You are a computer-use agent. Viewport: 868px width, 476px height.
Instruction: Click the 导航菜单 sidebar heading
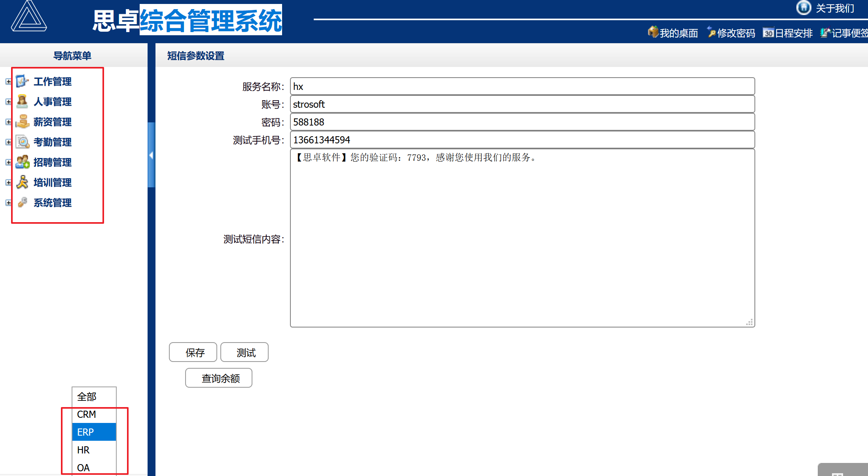point(72,56)
